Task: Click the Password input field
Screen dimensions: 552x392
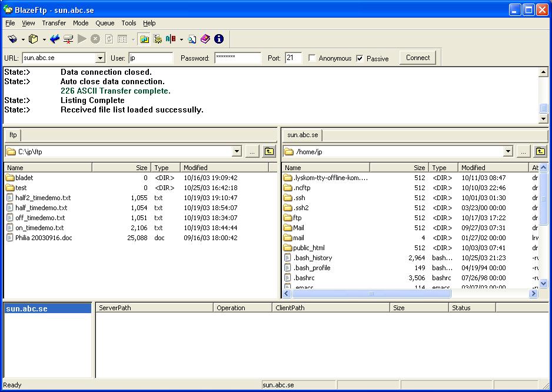Action: 238,58
